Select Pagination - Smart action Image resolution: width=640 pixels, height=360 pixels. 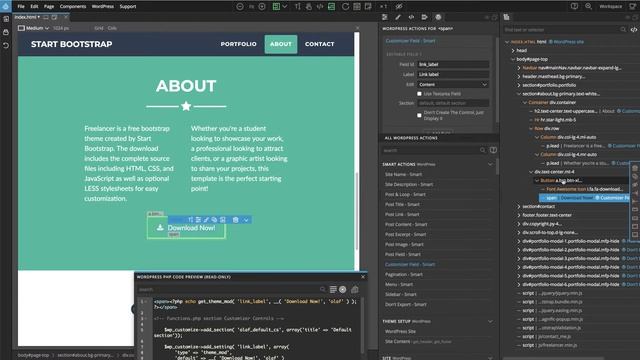(404, 274)
